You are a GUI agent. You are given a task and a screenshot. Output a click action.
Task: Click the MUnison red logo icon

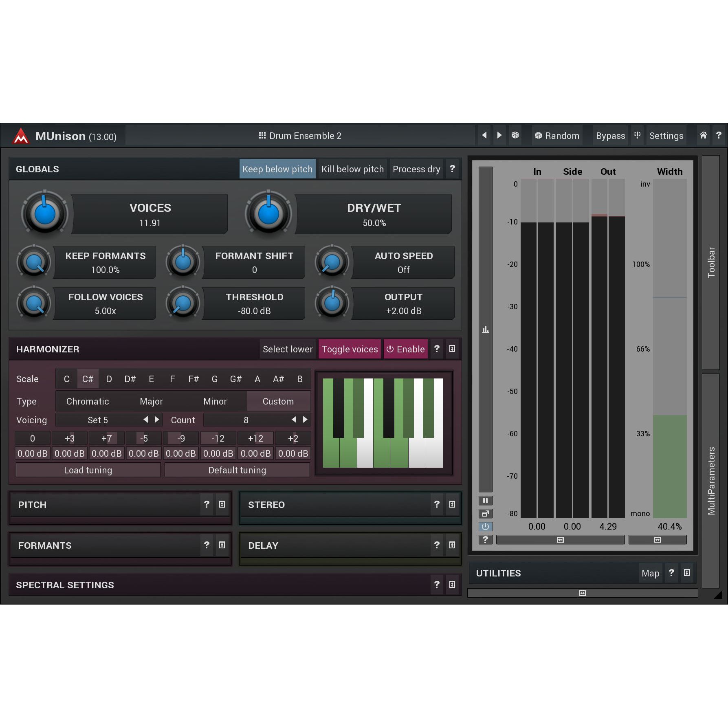pyautogui.click(x=21, y=136)
